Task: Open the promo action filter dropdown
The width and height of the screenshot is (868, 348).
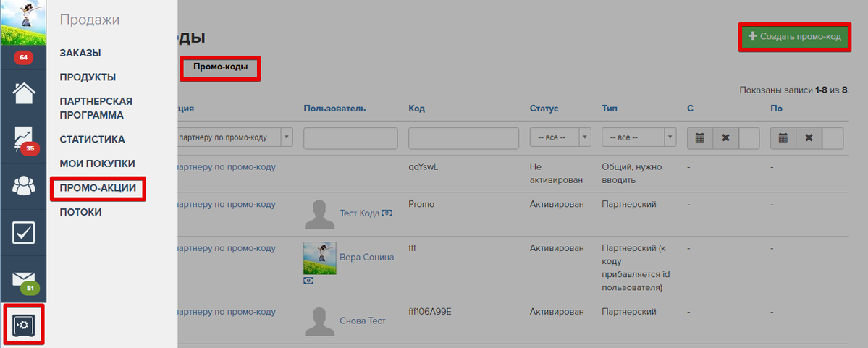Action: point(232,137)
